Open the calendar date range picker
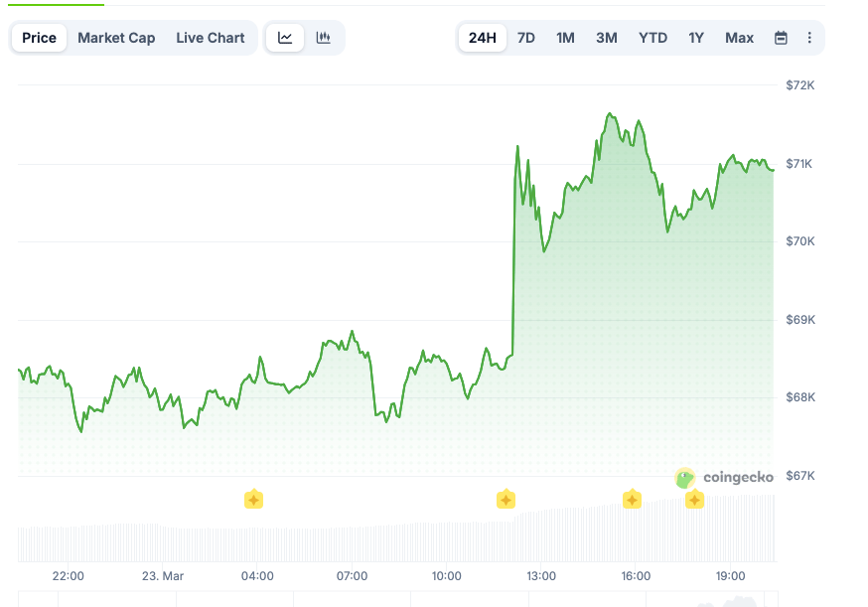The image size is (868, 607). click(x=781, y=38)
